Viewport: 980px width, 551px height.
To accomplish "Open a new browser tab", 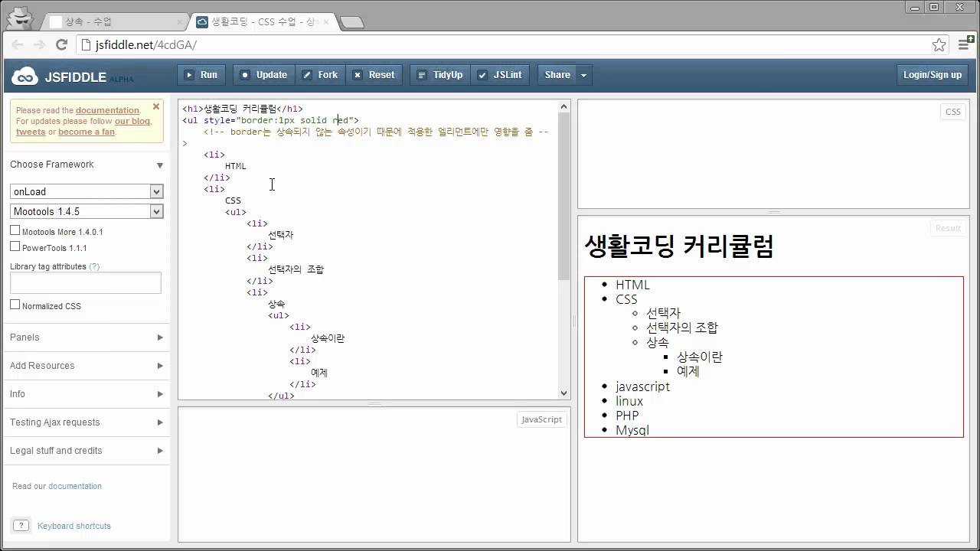I will (x=351, y=22).
